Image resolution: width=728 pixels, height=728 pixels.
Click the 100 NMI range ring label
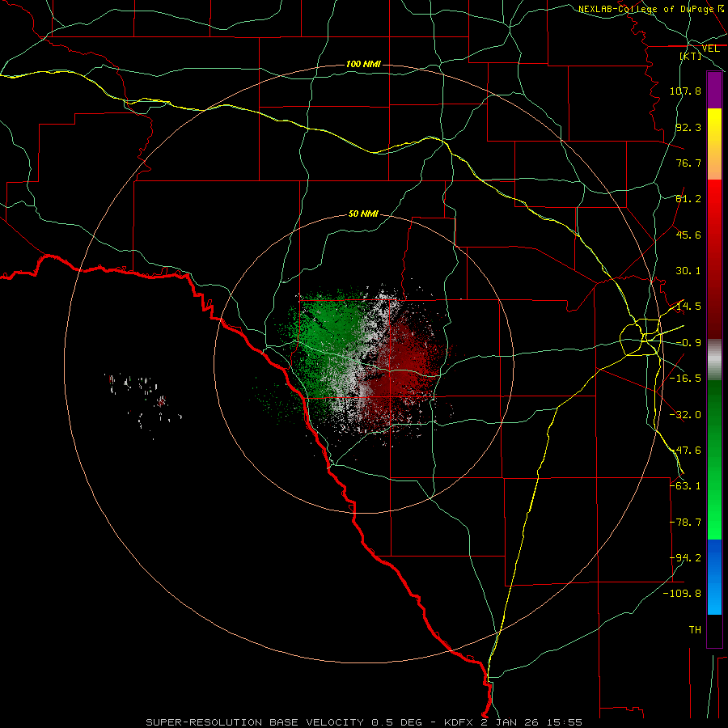[x=363, y=64]
